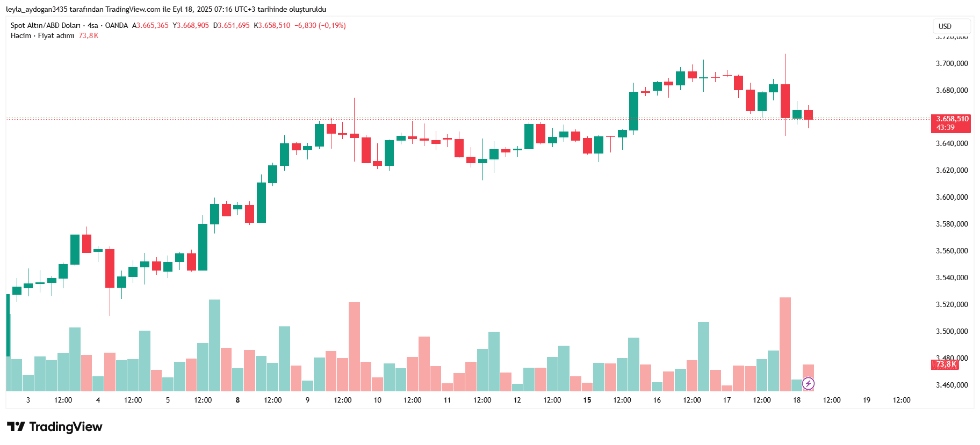The image size is (980, 445).
Task: Click the red 3.658,510 current price label
Action: point(951,123)
